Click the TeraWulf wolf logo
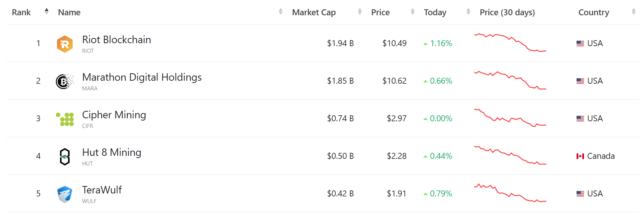The height and width of the screenshot is (215, 644). [65, 194]
